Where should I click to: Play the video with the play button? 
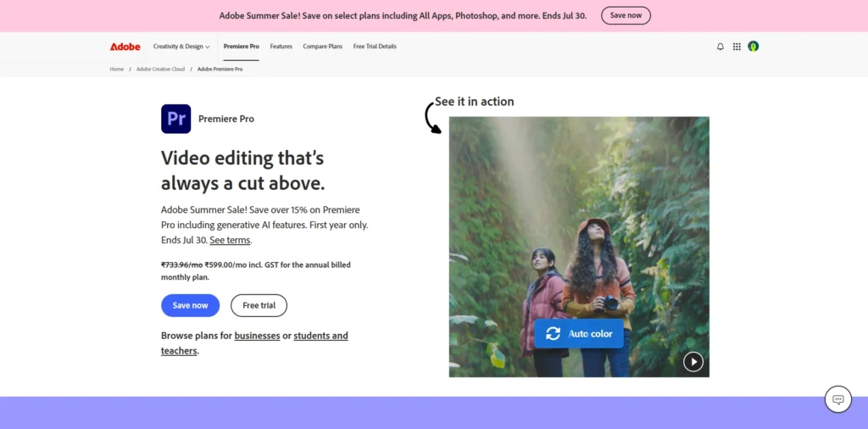point(693,362)
